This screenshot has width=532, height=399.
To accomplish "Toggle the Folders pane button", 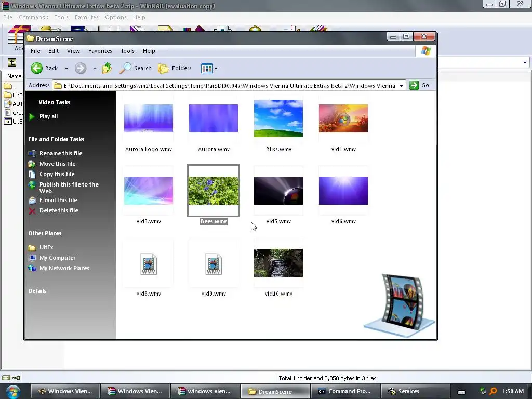I will pos(175,68).
